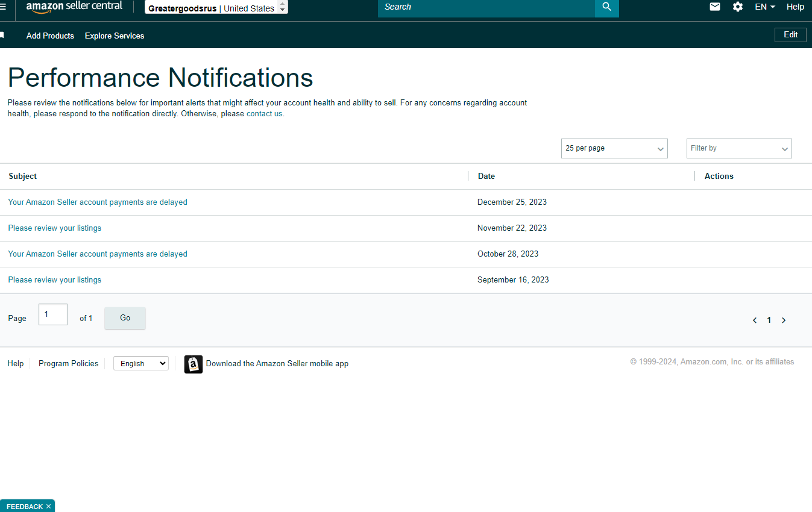
Task: Select the December 25, 2023 date cell
Action: click(512, 202)
